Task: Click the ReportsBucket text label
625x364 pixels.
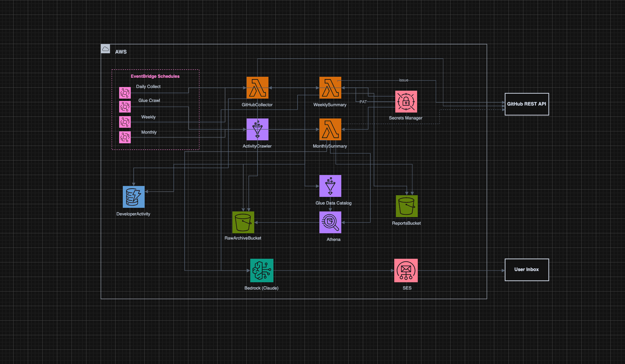Action: (x=407, y=223)
